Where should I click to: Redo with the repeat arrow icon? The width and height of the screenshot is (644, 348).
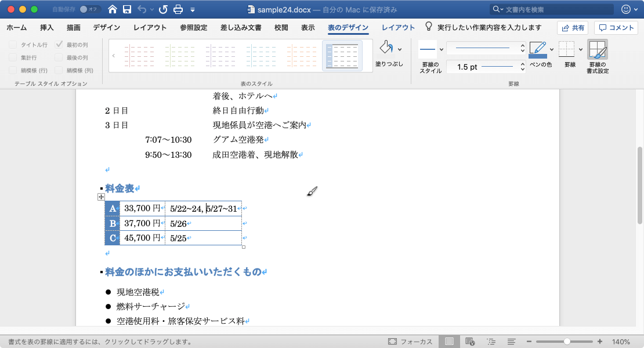pyautogui.click(x=163, y=9)
